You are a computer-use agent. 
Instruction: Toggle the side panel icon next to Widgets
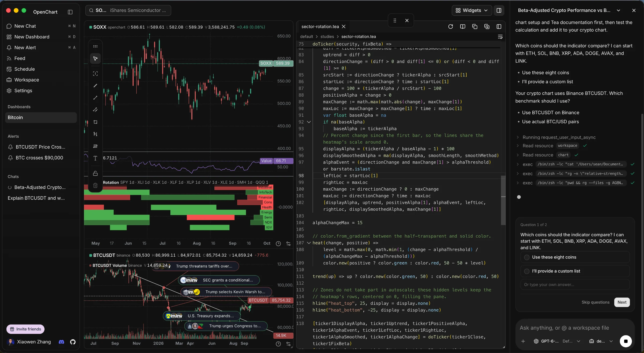(x=499, y=10)
